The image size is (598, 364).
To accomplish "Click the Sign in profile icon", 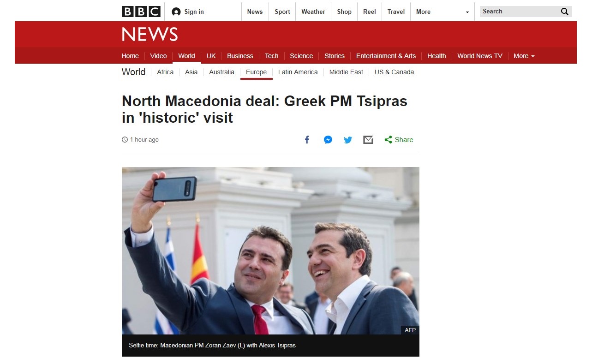I will [x=176, y=12].
